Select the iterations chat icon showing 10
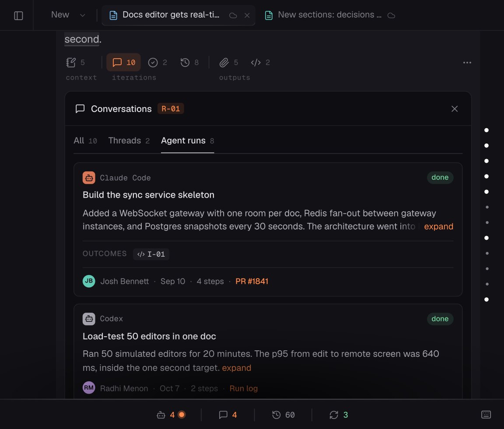504x429 pixels. (x=124, y=63)
